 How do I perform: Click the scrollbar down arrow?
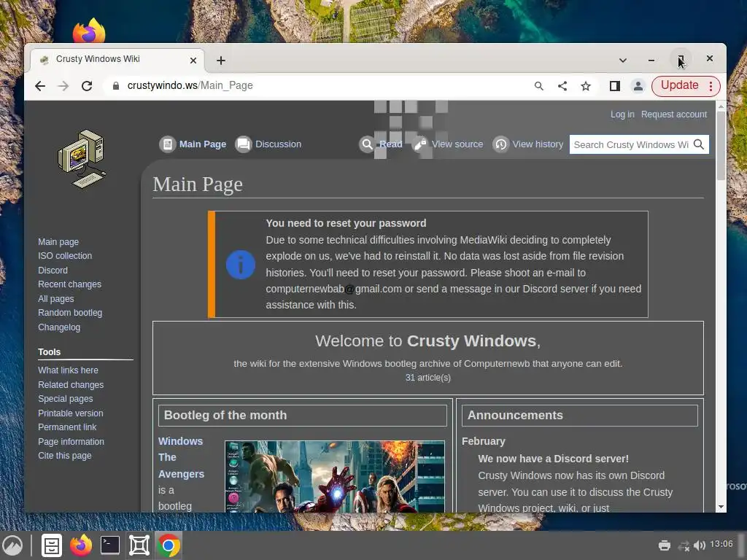[721, 507]
